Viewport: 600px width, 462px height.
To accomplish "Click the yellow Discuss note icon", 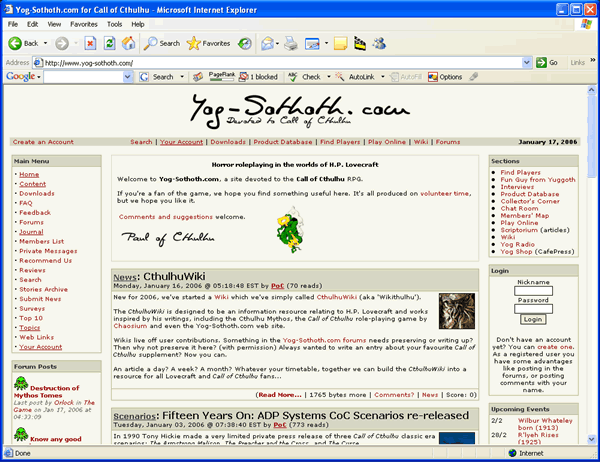I will [x=341, y=43].
